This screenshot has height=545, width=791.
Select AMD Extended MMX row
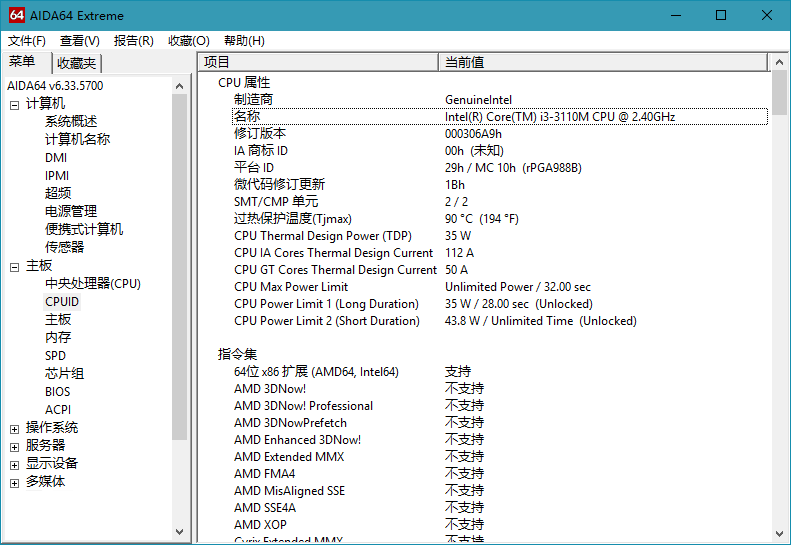(x=499, y=457)
